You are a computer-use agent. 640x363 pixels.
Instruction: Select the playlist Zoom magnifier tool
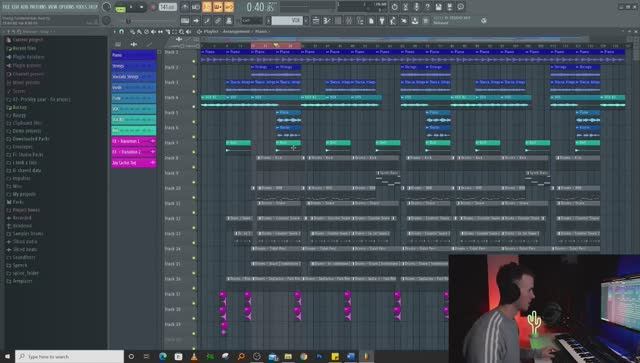pyautogui.click(x=181, y=31)
